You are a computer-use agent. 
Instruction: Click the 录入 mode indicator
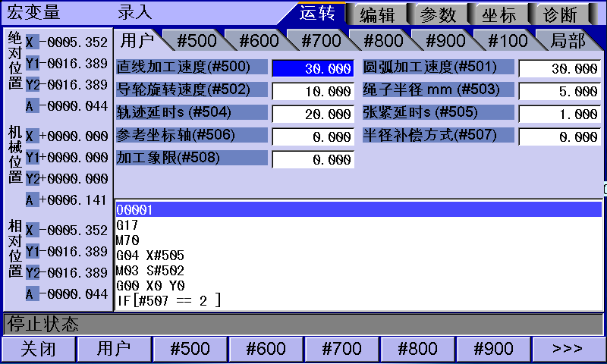(x=135, y=12)
